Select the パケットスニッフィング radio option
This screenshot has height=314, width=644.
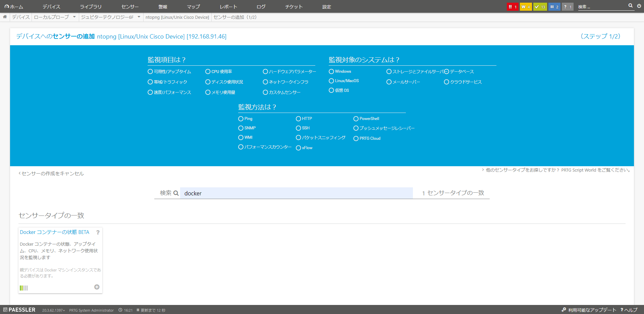[x=299, y=137]
